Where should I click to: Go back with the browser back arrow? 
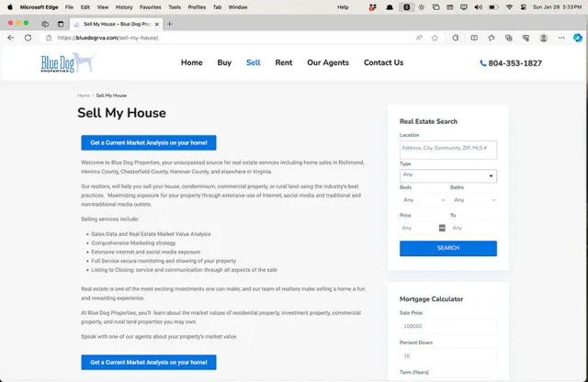(x=10, y=38)
